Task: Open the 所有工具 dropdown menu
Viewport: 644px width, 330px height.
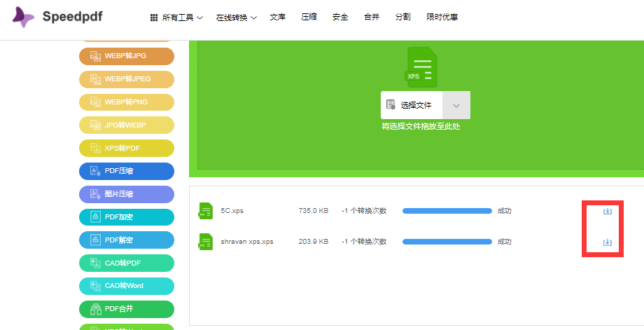Action: coord(176,18)
